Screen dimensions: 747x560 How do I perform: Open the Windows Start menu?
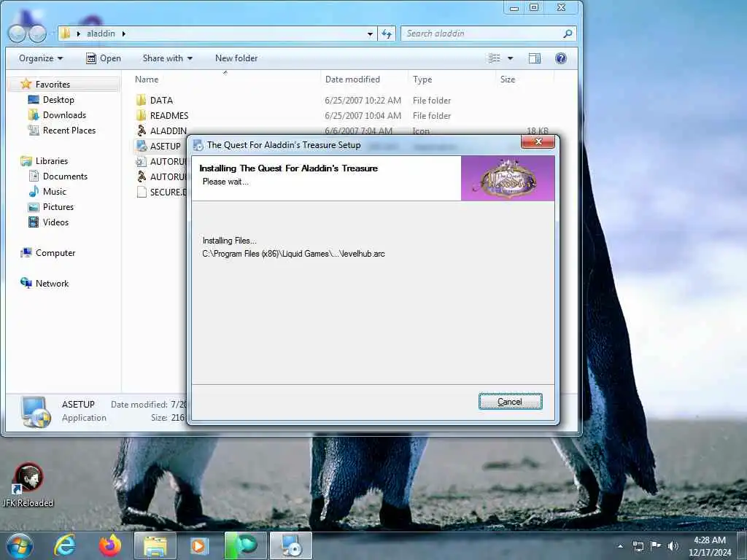coord(20,545)
